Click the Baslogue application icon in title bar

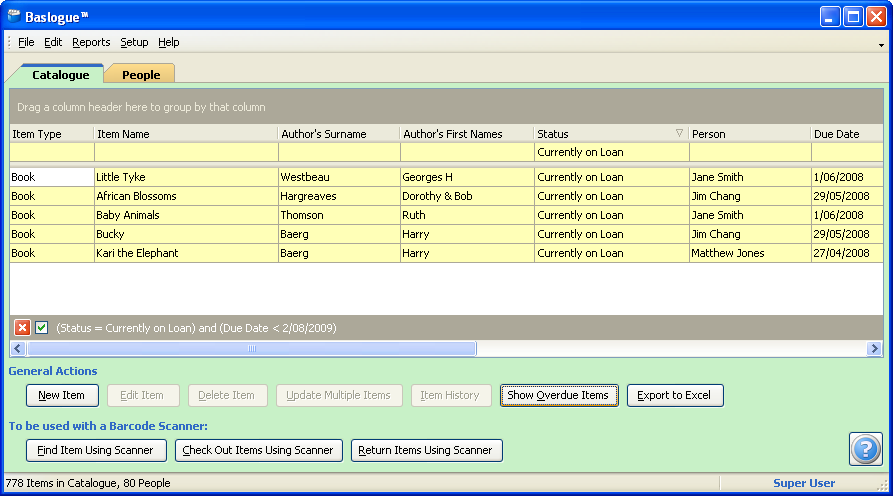[x=14, y=17]
